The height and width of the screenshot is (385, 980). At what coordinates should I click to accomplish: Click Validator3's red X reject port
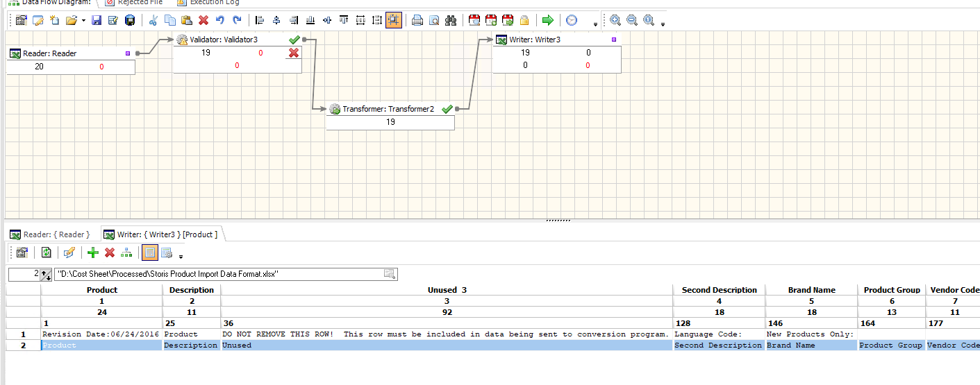point(294,53)
